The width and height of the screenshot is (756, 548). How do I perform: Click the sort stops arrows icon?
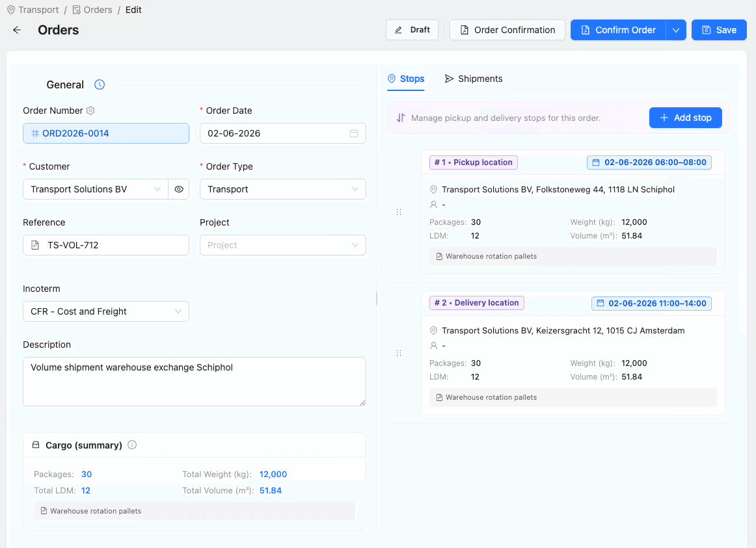pyautogui.click(x=401, y=118)
